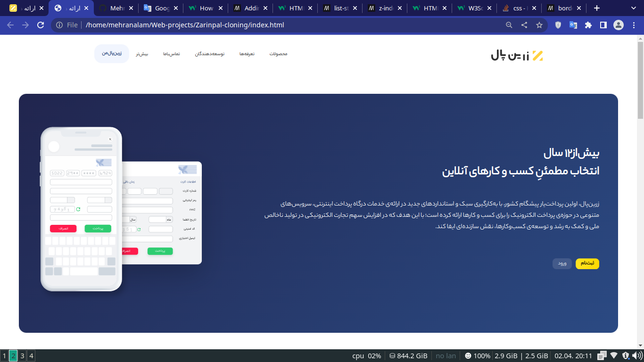Open Google Translate extension icon
This screenshot has height=362, width=644.
573,25
